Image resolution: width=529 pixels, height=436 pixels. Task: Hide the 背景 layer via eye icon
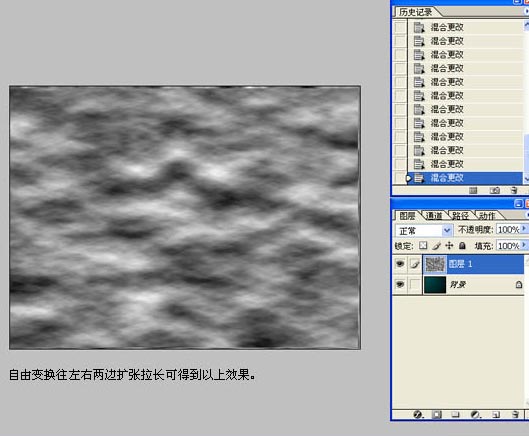coord(400,285)
